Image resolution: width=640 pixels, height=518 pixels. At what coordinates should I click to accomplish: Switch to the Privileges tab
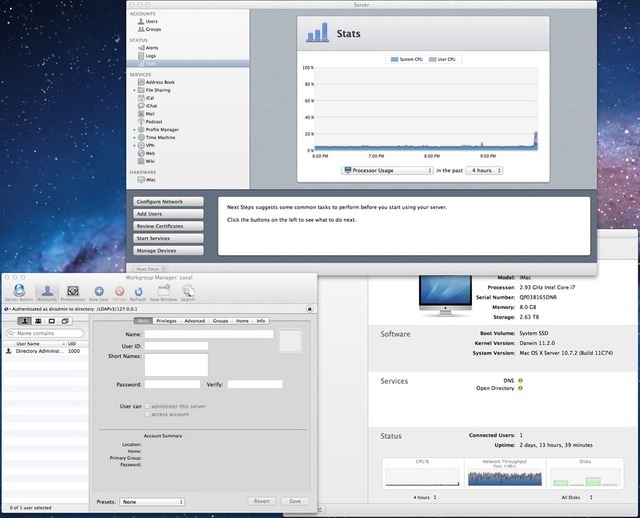click(167, 321)
